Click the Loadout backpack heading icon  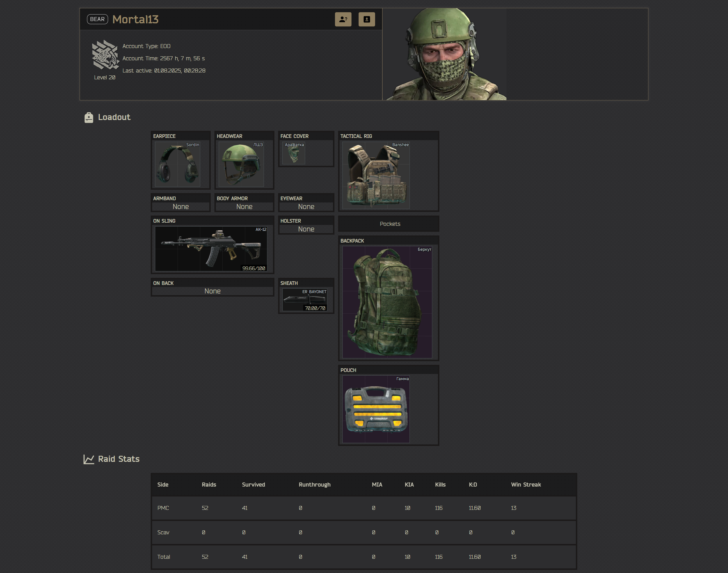(x=88, y=117)
